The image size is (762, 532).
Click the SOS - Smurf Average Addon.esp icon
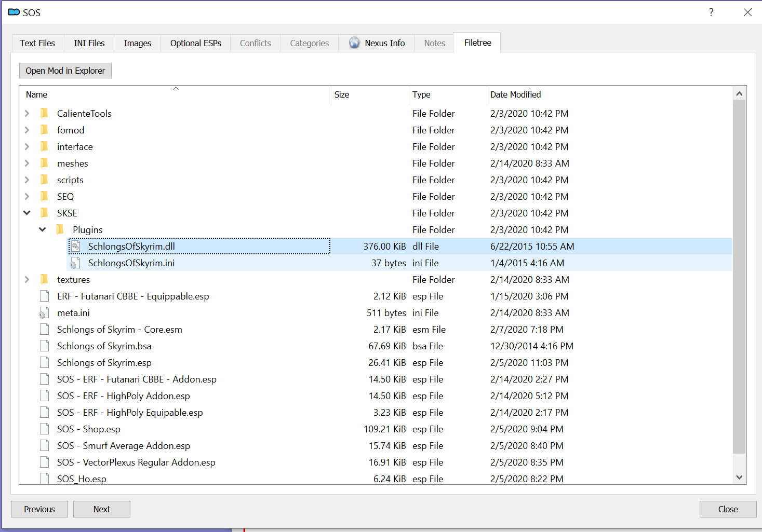[44, 445]
